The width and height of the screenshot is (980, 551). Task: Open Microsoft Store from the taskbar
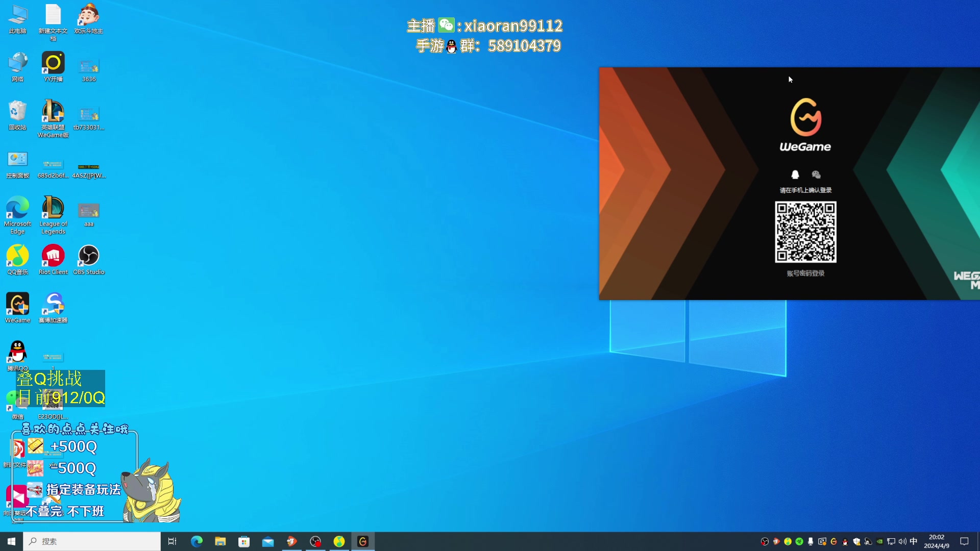point(244,541)
